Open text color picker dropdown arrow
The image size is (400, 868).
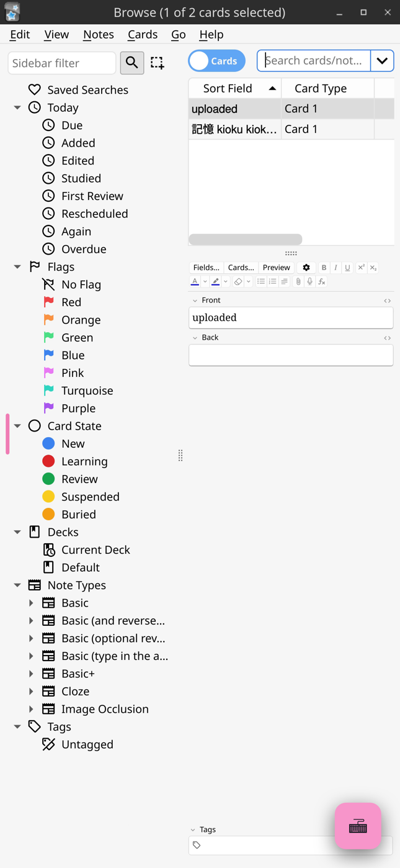[205, 282]
